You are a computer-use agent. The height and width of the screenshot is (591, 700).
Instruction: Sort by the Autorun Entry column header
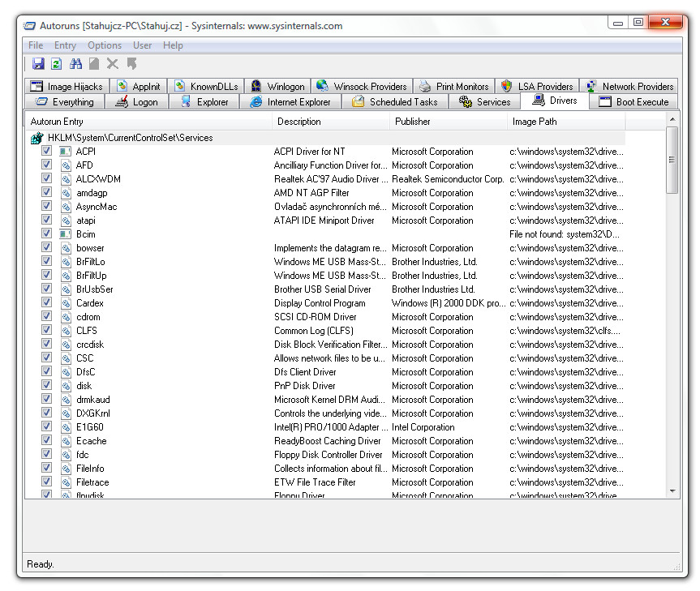point(149,122)
